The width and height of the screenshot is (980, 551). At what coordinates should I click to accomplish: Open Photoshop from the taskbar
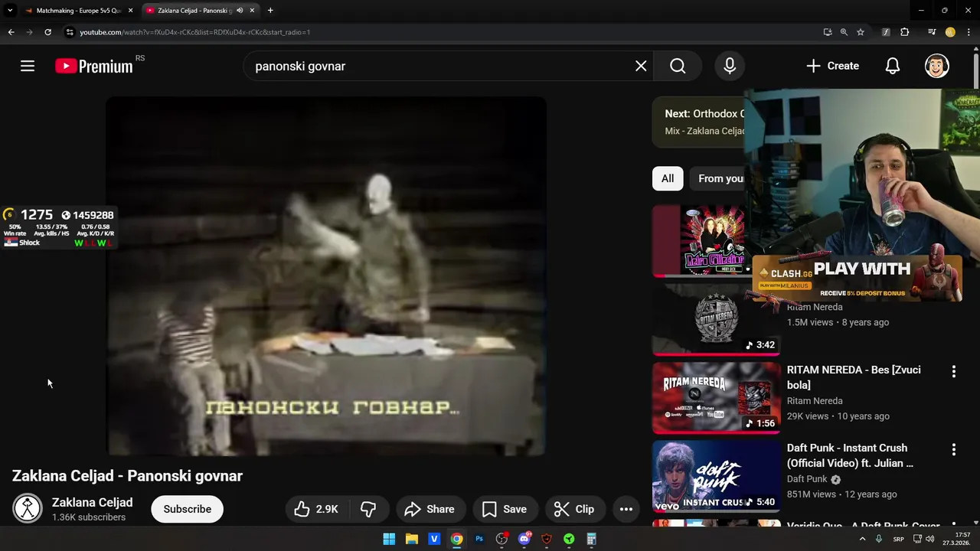pos(479,539)
